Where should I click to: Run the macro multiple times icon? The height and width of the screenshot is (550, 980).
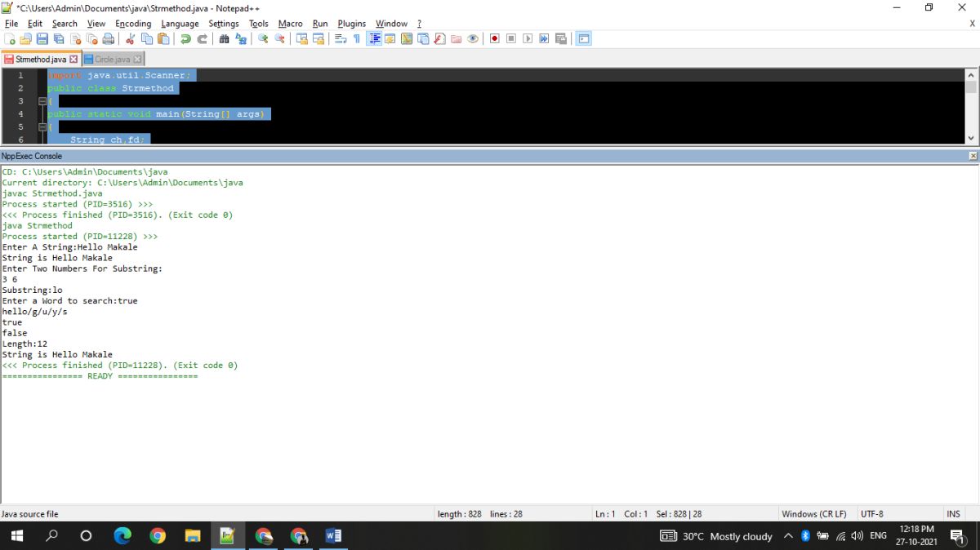click(x=545, y=38)
